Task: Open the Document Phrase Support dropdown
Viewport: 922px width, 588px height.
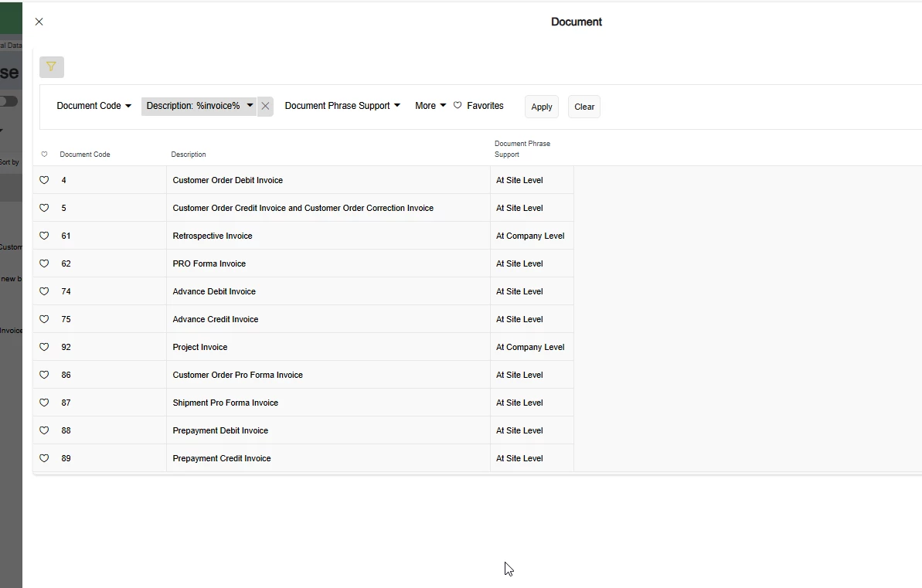Action: pos(342,106)
